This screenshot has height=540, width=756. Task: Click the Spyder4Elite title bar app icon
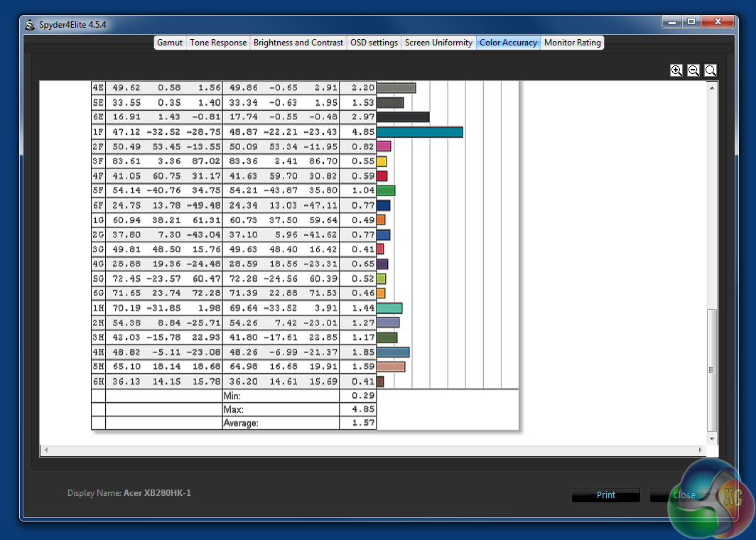[30, 25]
